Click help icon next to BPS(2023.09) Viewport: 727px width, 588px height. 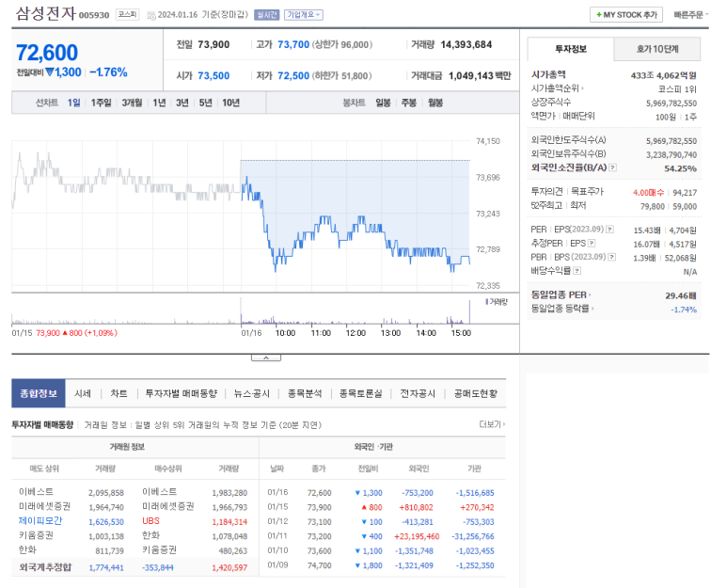tap(612, 258)
